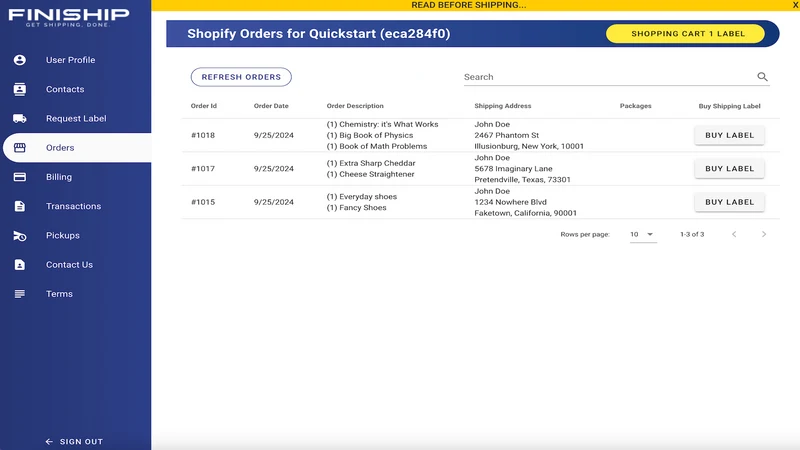Image resolution: width=800 pixels, height=450 pixels.
Task: Click the Shipping Address column header
Action: point(503,106)
